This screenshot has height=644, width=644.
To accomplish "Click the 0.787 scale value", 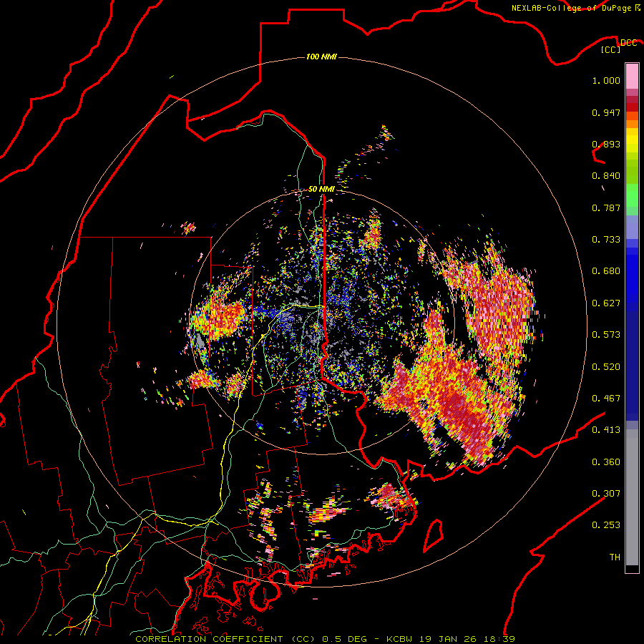I will (x=606, y=208).
